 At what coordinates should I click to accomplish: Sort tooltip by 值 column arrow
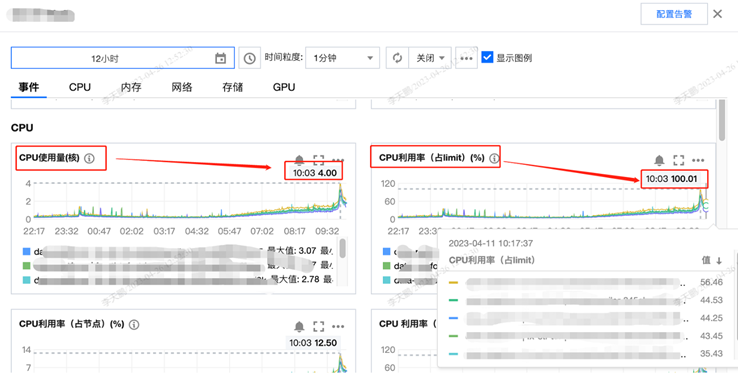[x=719, y=261]
